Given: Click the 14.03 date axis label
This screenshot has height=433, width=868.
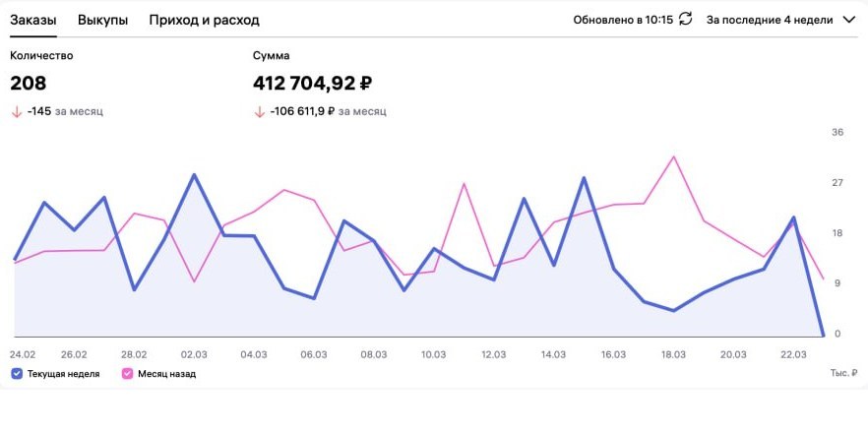Looking at the screenshot, I should pyautogui.click(x=553, y=354).
